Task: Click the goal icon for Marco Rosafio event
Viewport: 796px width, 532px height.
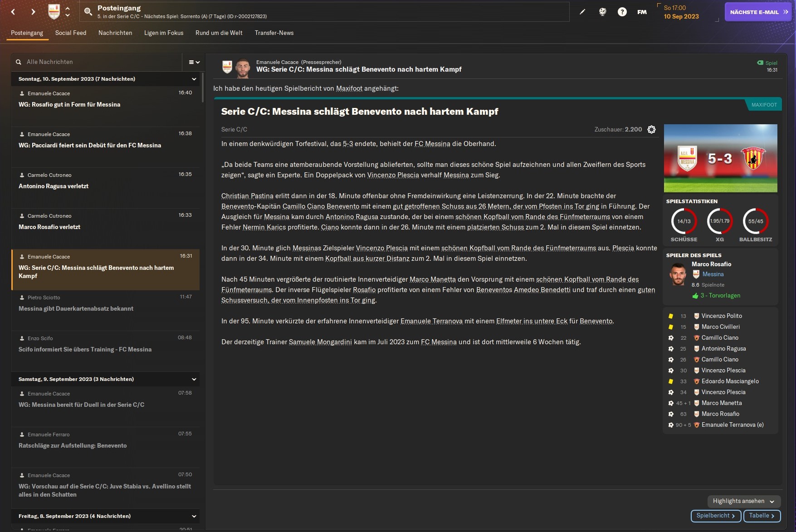Action: [x=671, y=414]
